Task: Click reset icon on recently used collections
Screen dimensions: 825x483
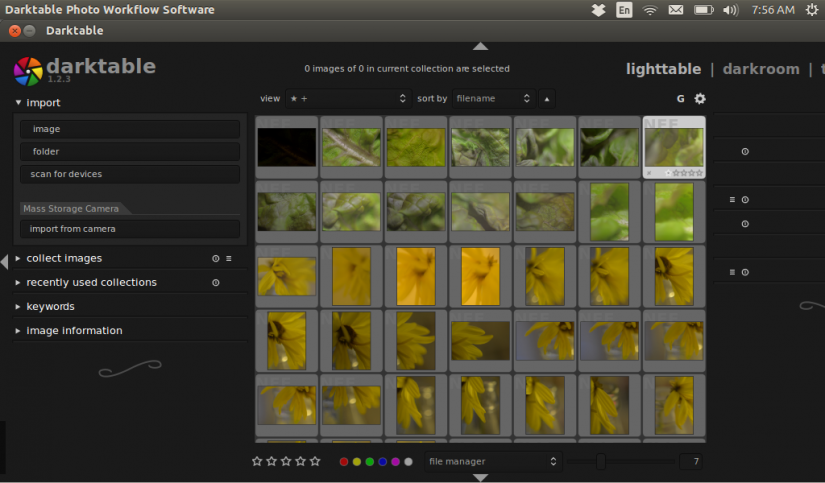Action: tap(215, 283)
